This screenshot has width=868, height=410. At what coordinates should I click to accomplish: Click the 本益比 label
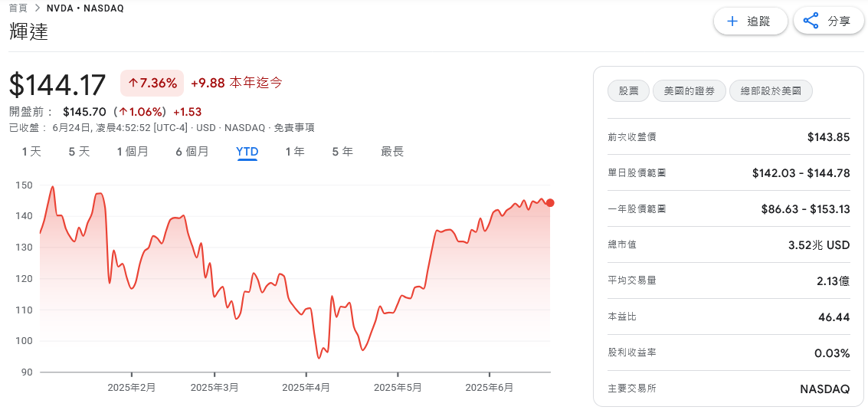tap(621, 317)
